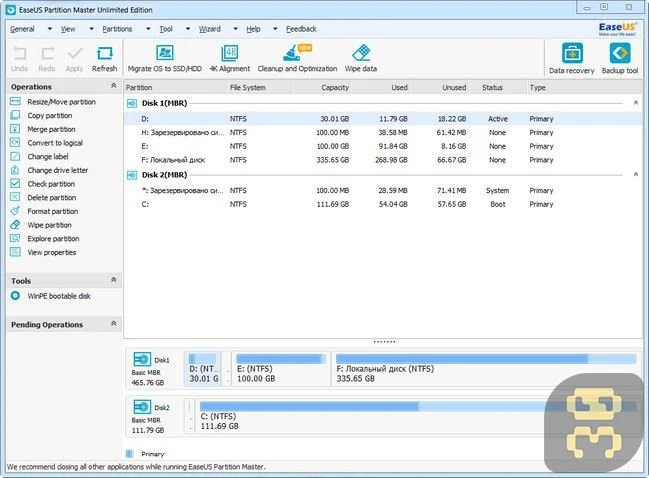Image resolution: width=649 pixels, height=478 pixels.
Task: Open Data recovery tool
Action: coord(572,55)
